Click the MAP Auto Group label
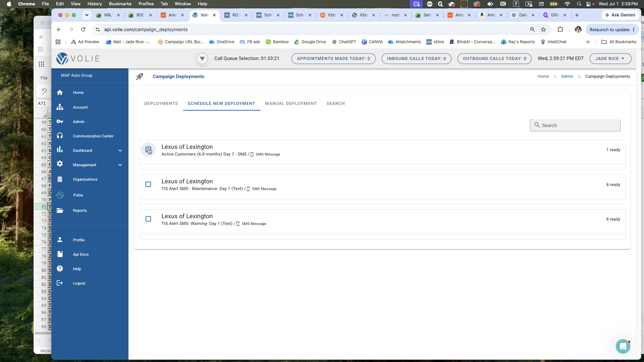Screen dimensions: 644x362 click(x=76, y=75)
